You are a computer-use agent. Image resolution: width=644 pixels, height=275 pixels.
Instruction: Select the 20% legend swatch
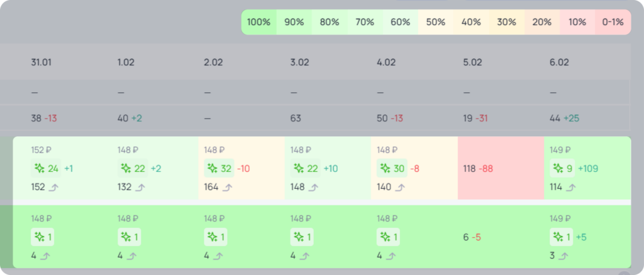pyautogui.click(x=542, y=22)
